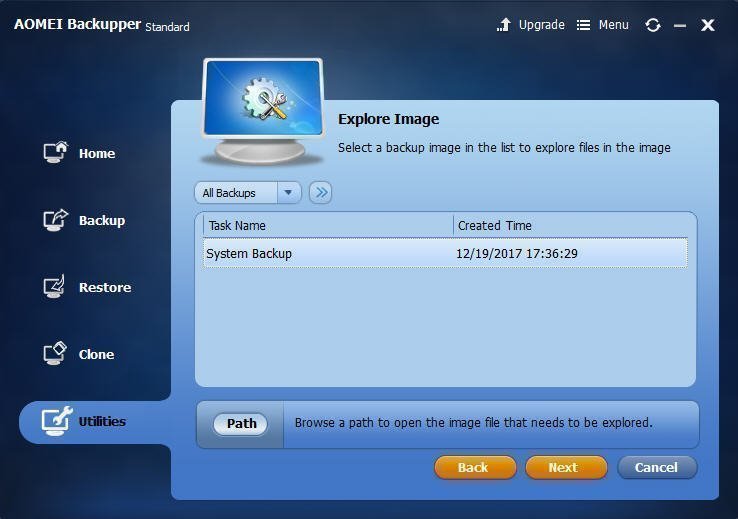This screenshot has height=519, width=738.
Task: Click the Utilities sidebar icon
Action: (56, 421)
